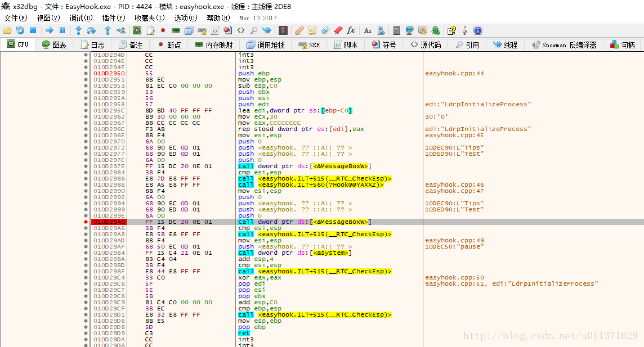Click the Step Over toolbar icon
The image size is (644, 347).
point(92,30)
